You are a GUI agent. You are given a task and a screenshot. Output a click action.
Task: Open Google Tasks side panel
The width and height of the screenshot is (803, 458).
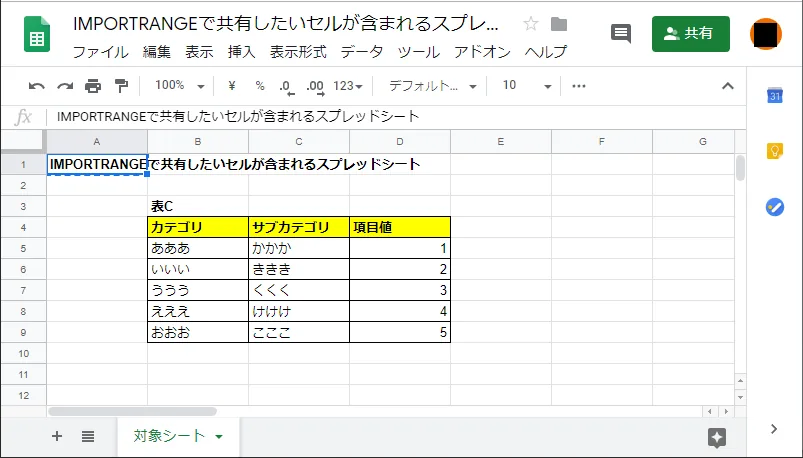[774, 207]
